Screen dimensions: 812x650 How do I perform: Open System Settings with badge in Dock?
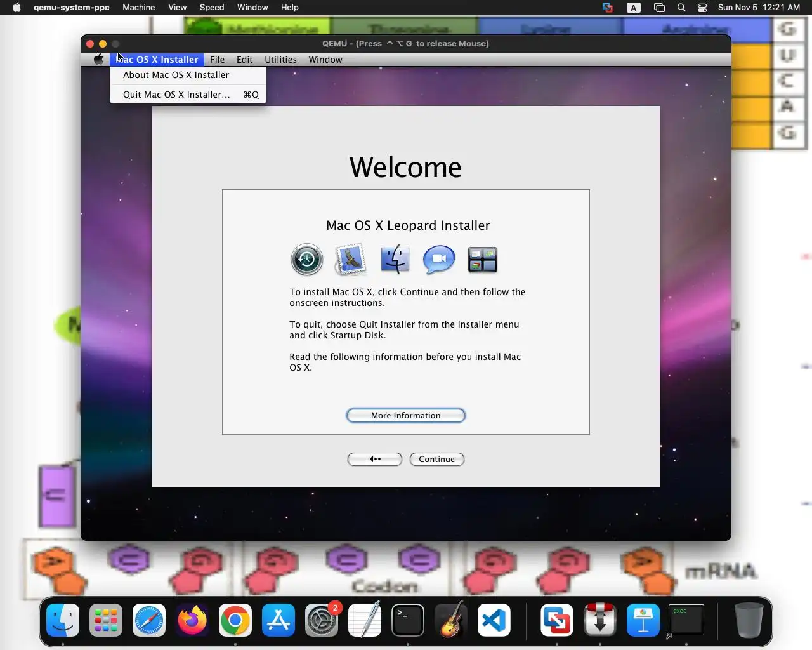tap(322, 620)
